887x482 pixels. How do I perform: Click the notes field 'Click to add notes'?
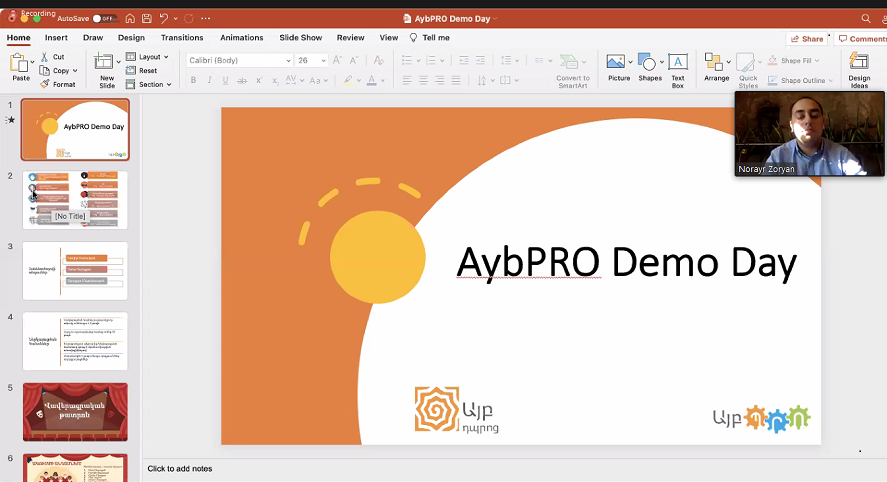coord(180,468)
